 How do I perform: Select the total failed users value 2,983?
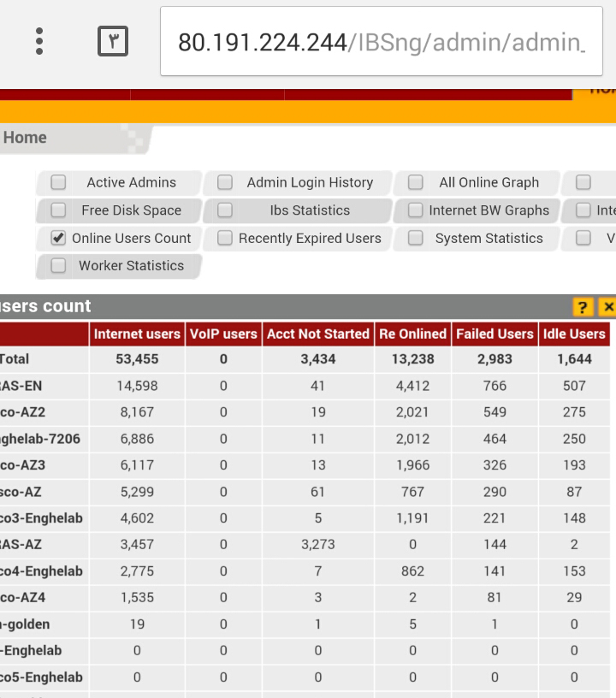[495, 359]
